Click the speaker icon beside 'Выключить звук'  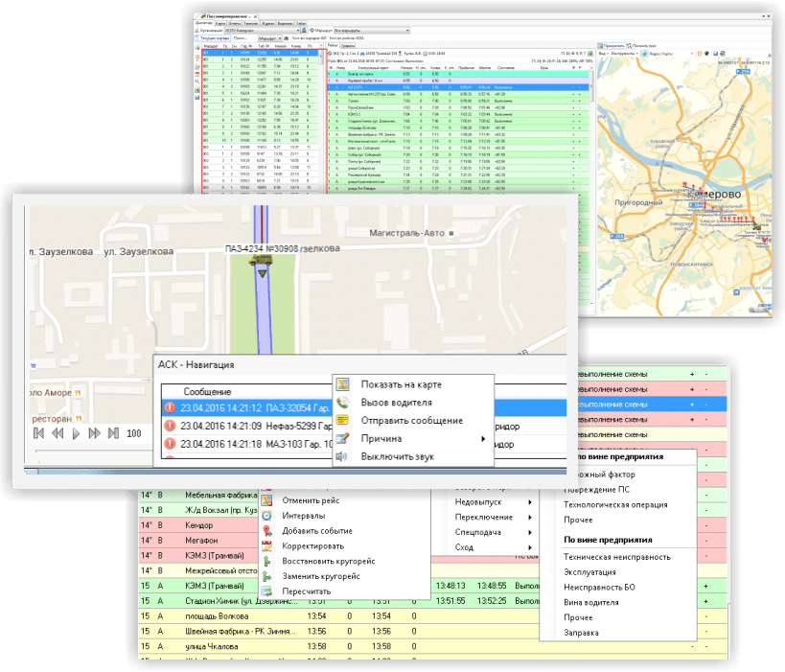point(341,456)
